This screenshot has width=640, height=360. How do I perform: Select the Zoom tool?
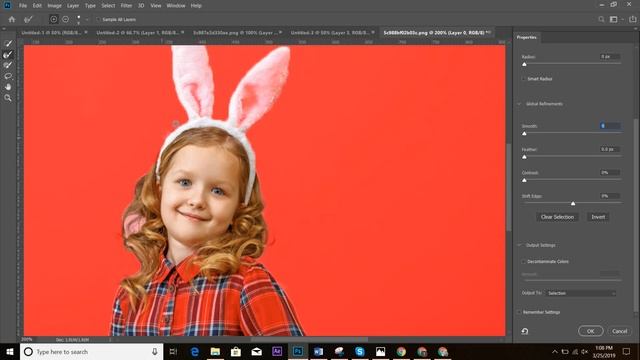[x=8, y=98]
